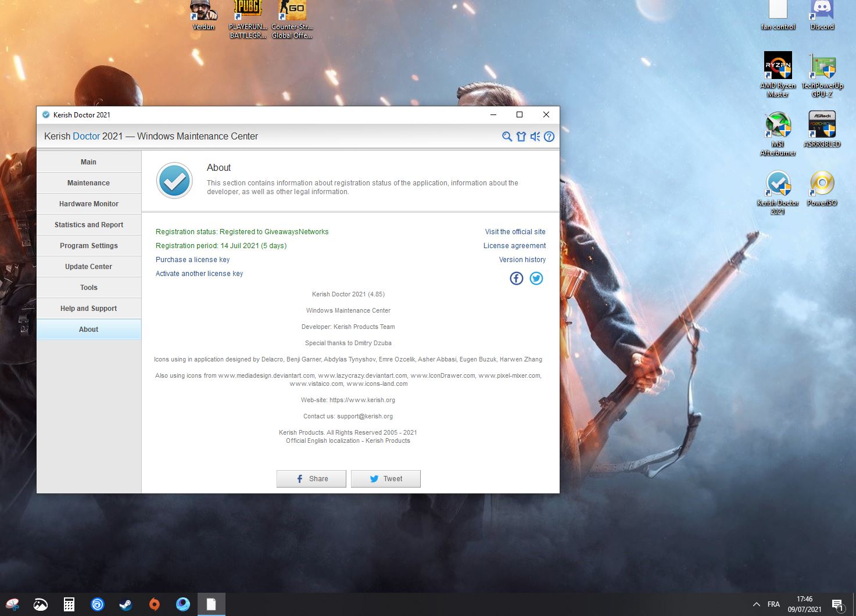Launch the ASRRGBLED desktop shortcut

click(x=822, y=129)
